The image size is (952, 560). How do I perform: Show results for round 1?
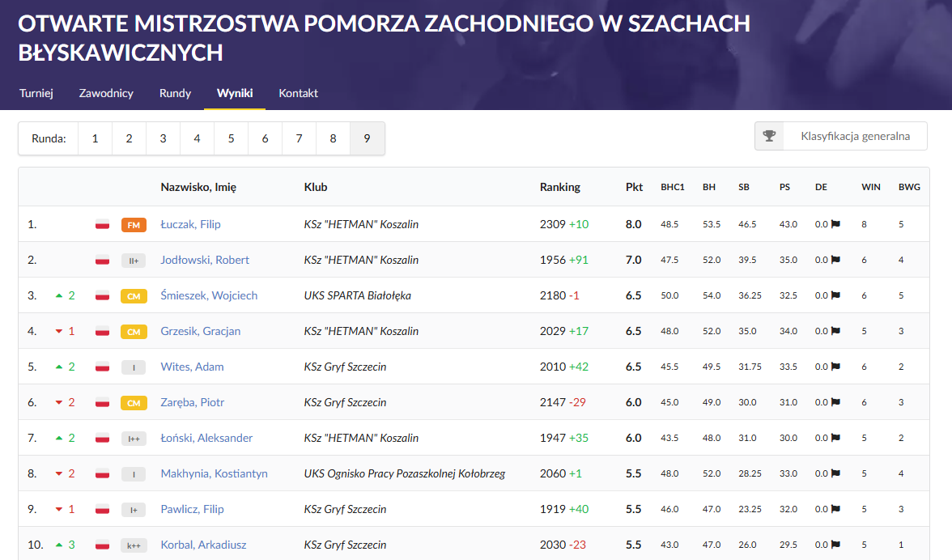pyautogui.click(x=95, y=138)
